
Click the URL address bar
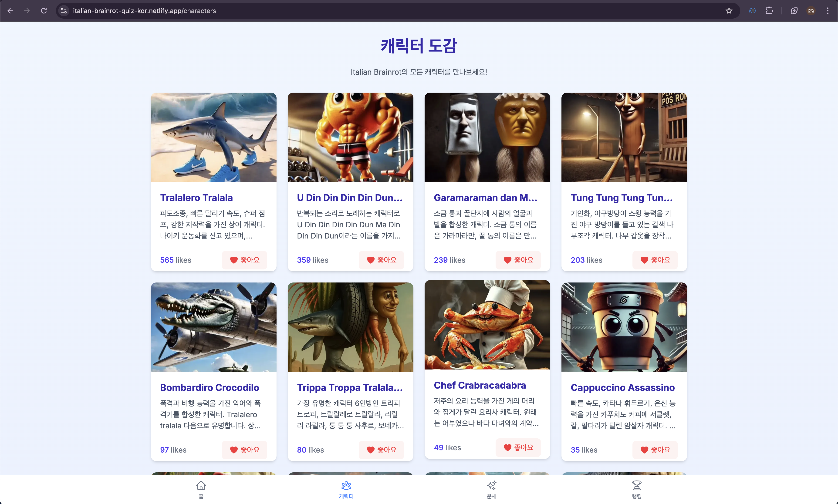[374, 11]
